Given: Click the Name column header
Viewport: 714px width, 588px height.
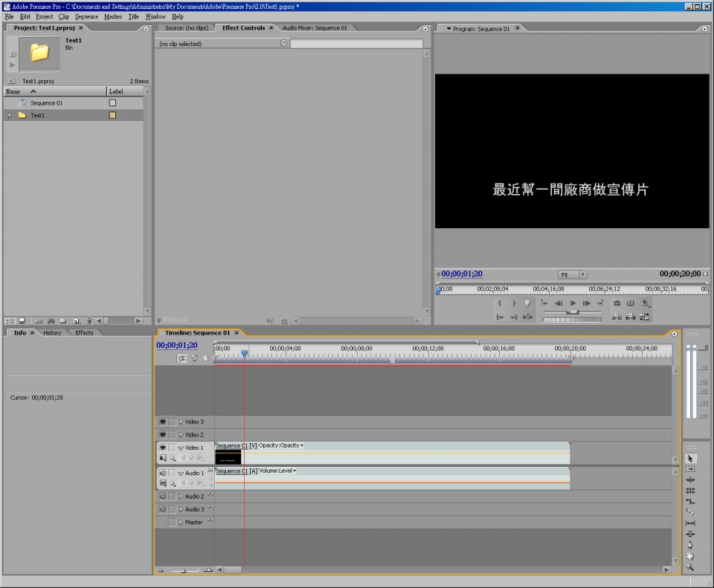Looking at the screenshot, I should point(13,91).
